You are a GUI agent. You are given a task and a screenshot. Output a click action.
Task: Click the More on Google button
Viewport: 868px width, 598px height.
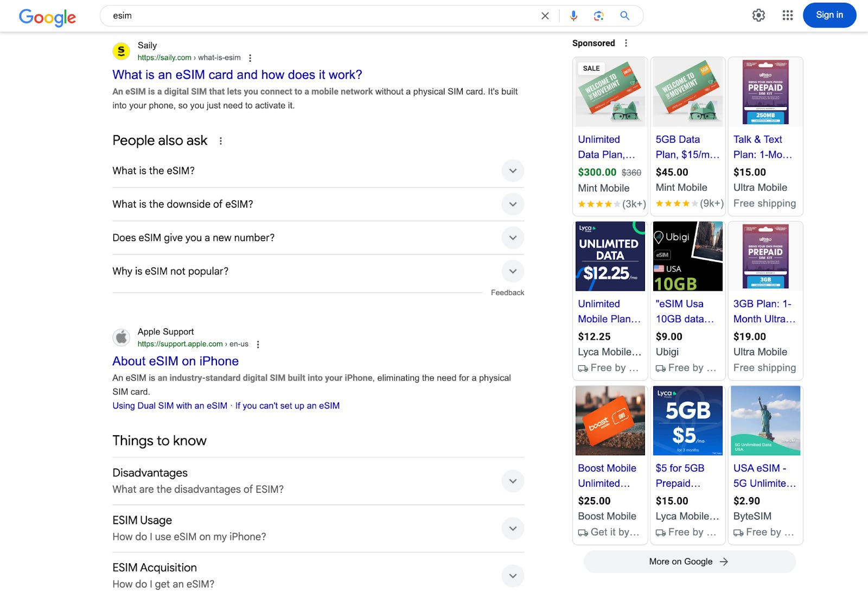click(690, 562)
